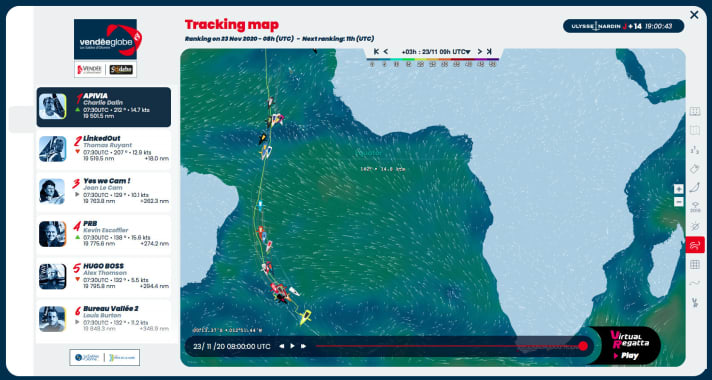This screenshot has height=380, width=712.
Task: Advance to next wind forecast step
Action: pos(480,51)
